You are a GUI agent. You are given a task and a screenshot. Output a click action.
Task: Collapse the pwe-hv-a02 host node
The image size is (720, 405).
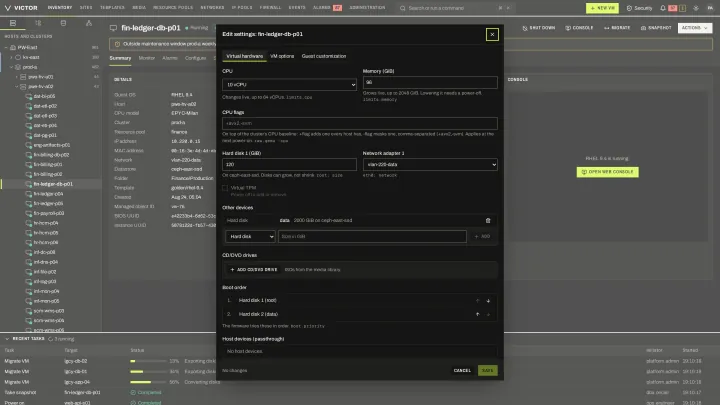[x=17, y=86]
